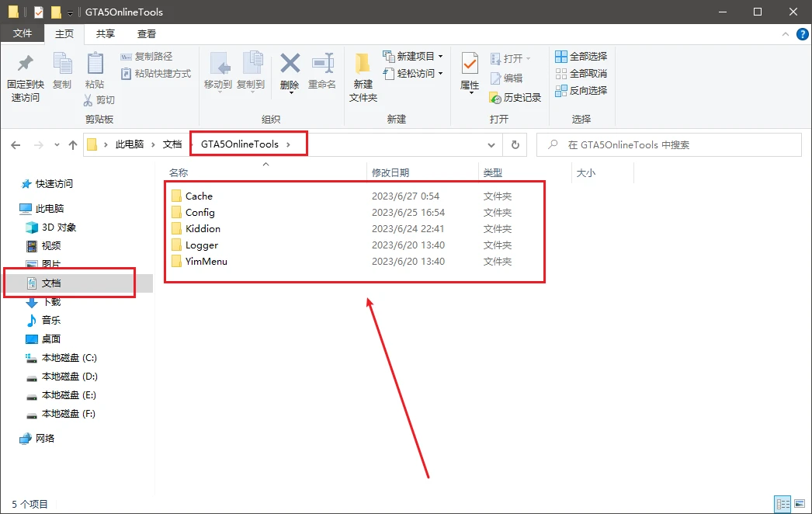Select the Kiddion folder

[203, 229]
